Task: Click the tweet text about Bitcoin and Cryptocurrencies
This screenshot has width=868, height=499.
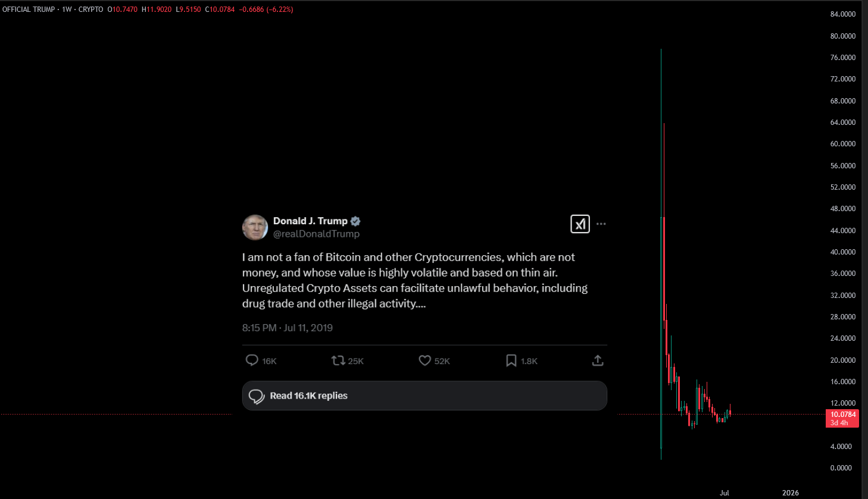Action: (415, 280)
